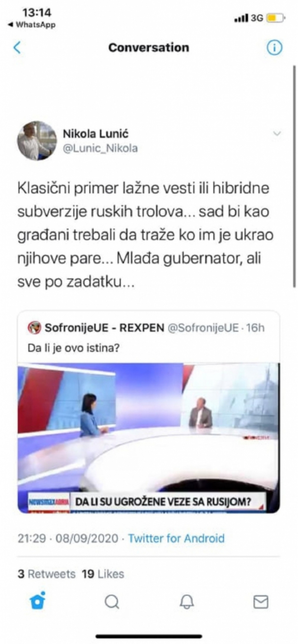Open the Notifications bell tab
Image resolution: width=298 pixels, height=644 pixels.
coord(187,601)
